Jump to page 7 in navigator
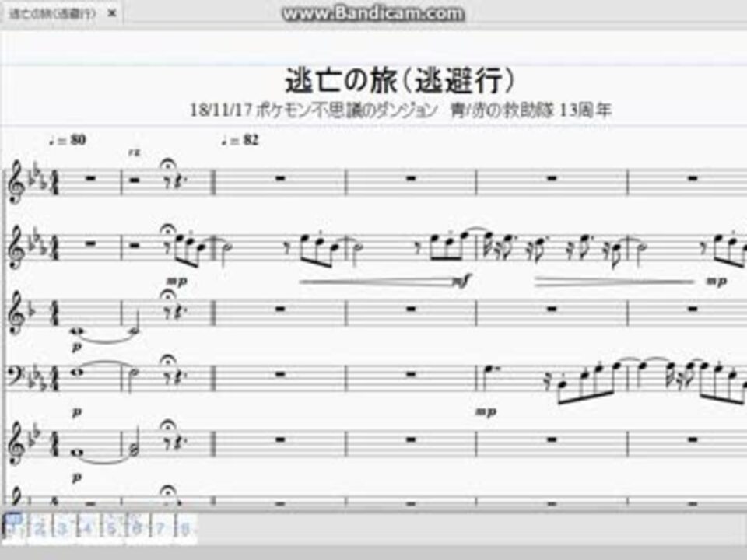This screenshot has height=560, width=747. coord(161,529)
